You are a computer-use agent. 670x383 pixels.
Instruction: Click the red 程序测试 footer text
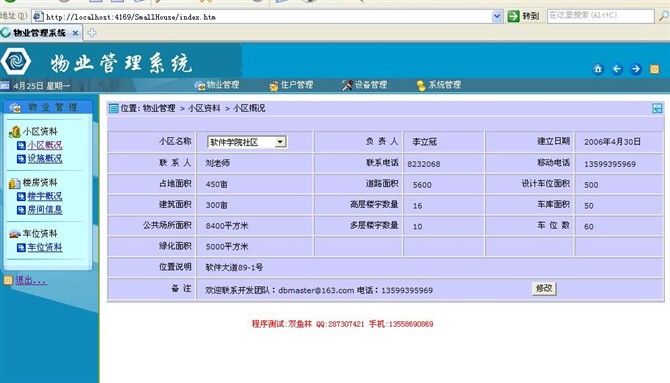342,324
